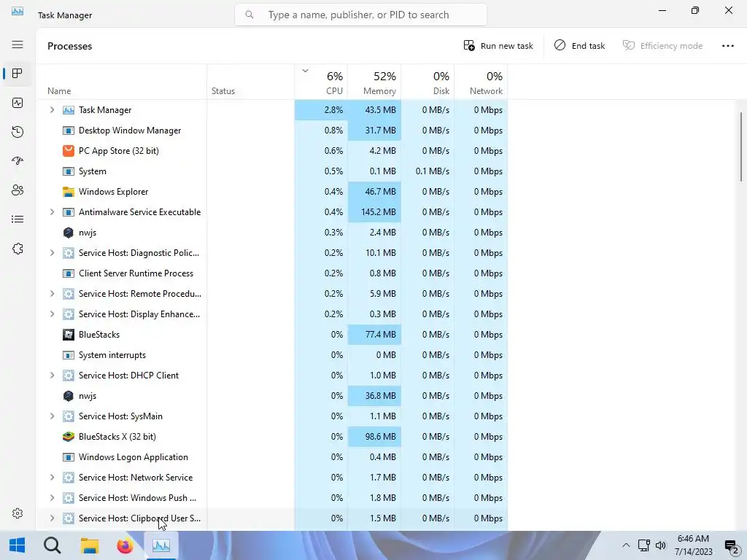
Task: Launch Firefox from the taskbar
Action: coord(125,545)
